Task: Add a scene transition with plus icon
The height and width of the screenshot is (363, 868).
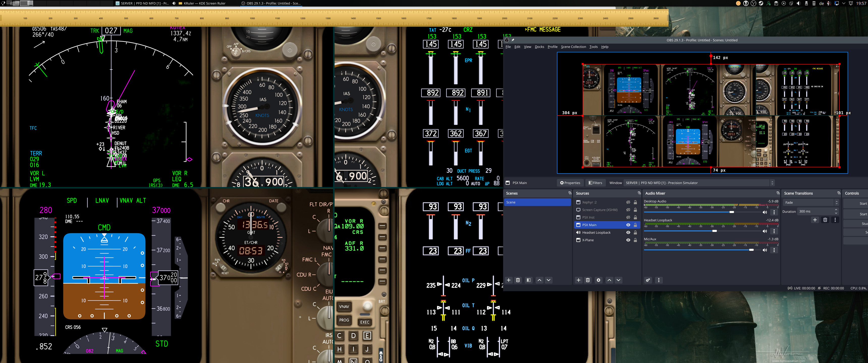Action: click(815, 220)
